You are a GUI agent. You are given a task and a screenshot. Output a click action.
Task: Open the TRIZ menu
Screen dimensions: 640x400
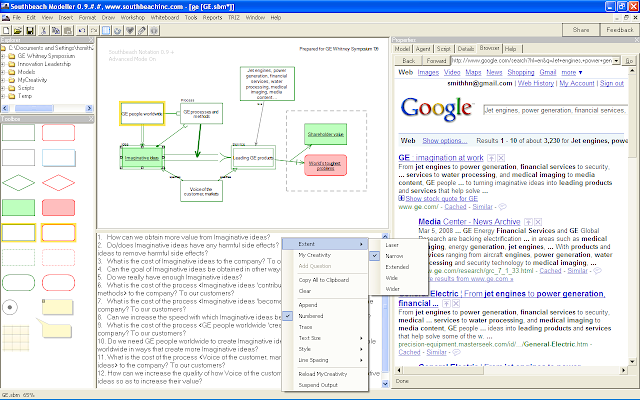point(233,18)
